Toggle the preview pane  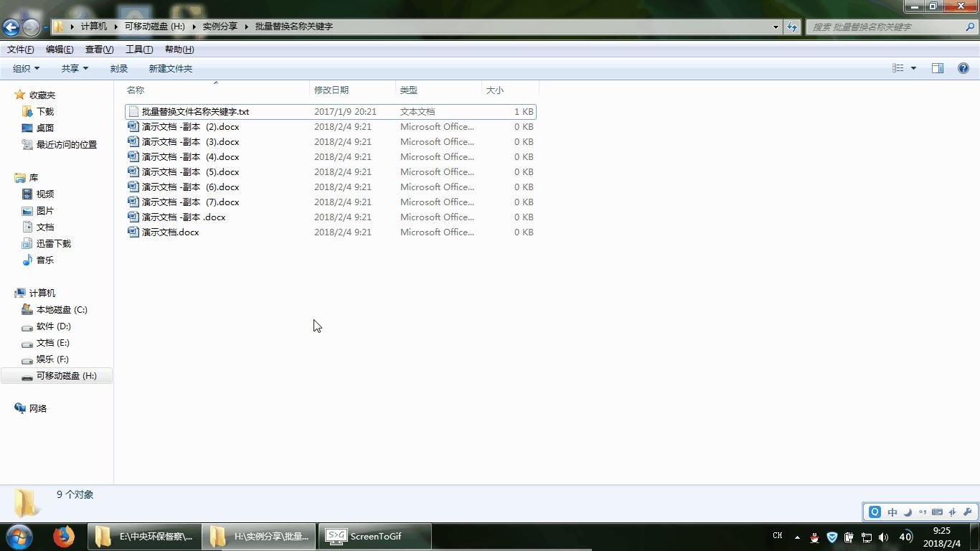pos(938,68)
